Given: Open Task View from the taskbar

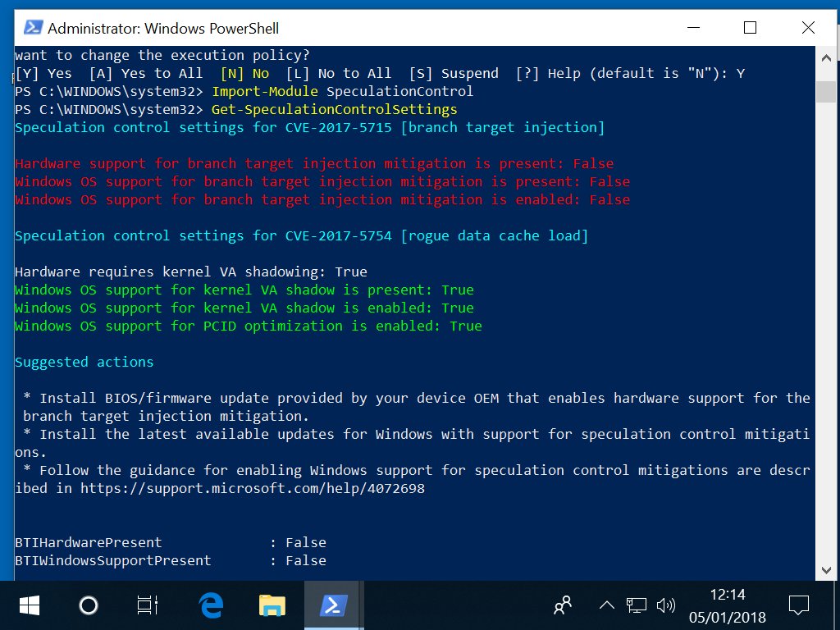Looking at the screenshot, I should (x=148, y=605).
